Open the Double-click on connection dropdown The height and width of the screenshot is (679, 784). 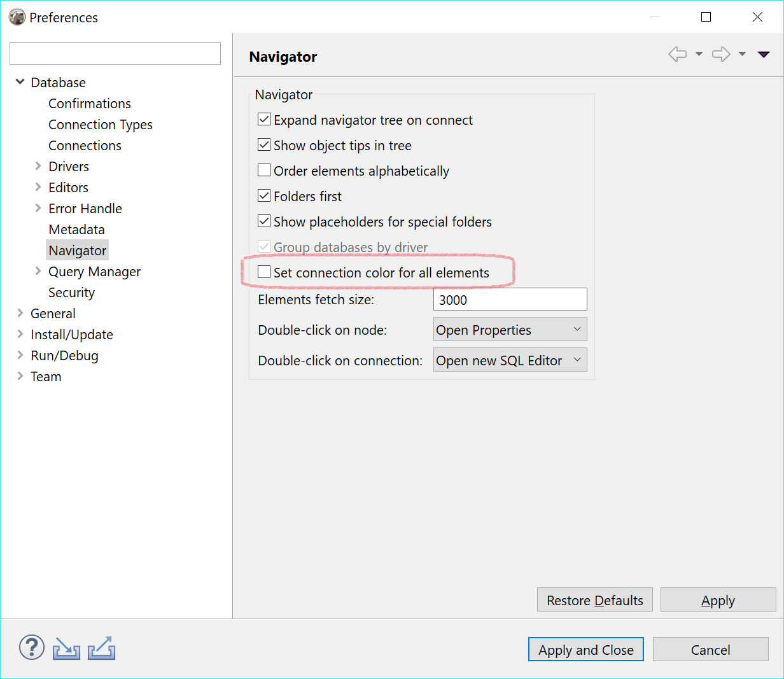[509, 360]
